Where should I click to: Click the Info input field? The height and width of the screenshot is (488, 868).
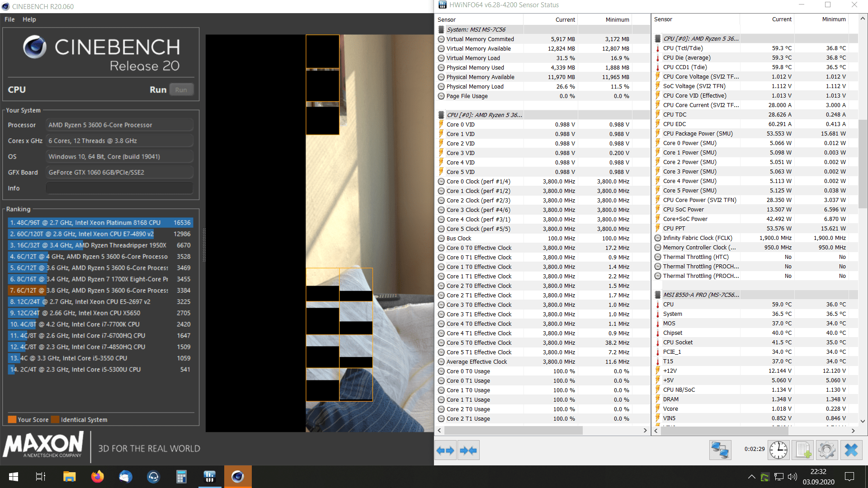click(x=120, y=188)
